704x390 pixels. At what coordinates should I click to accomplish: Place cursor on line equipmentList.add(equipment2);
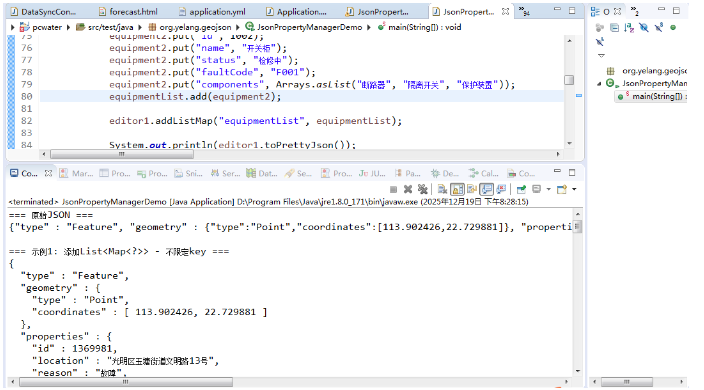(195, 96)
